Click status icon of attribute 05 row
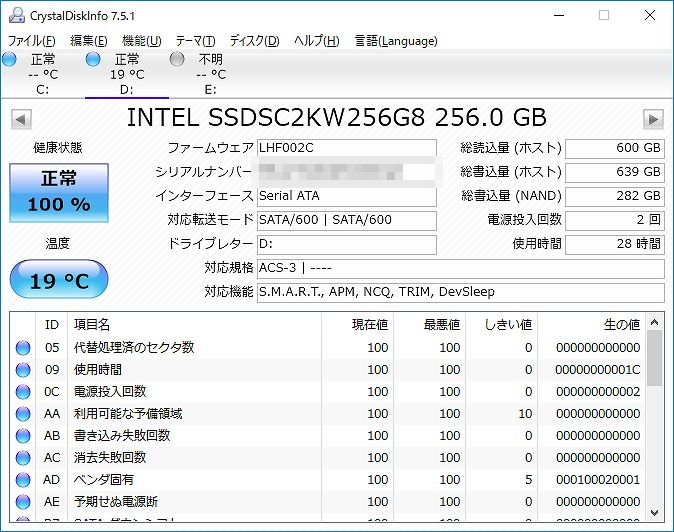The width and height of the screenshot is (674, 532). (x=23, y=348)
